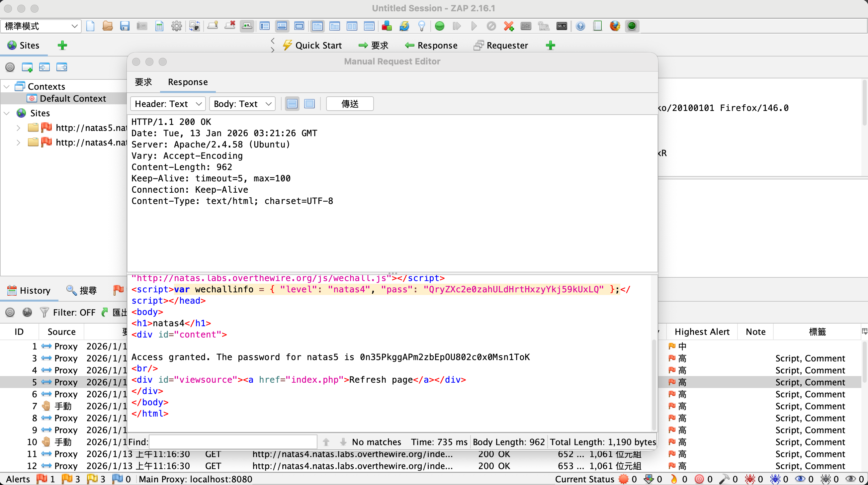Save the session with the floppy disk icon
Screen dimensions: 868x485
pos(125,26)
